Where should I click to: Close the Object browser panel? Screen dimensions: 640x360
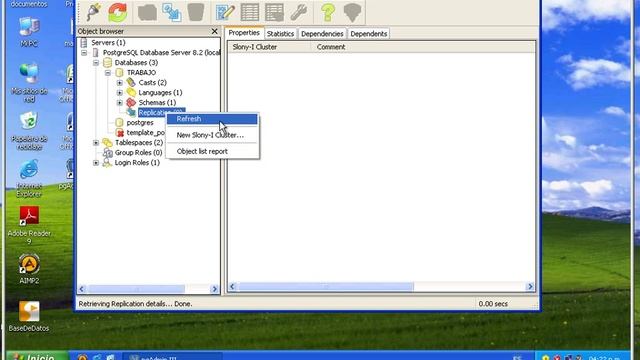215,31
